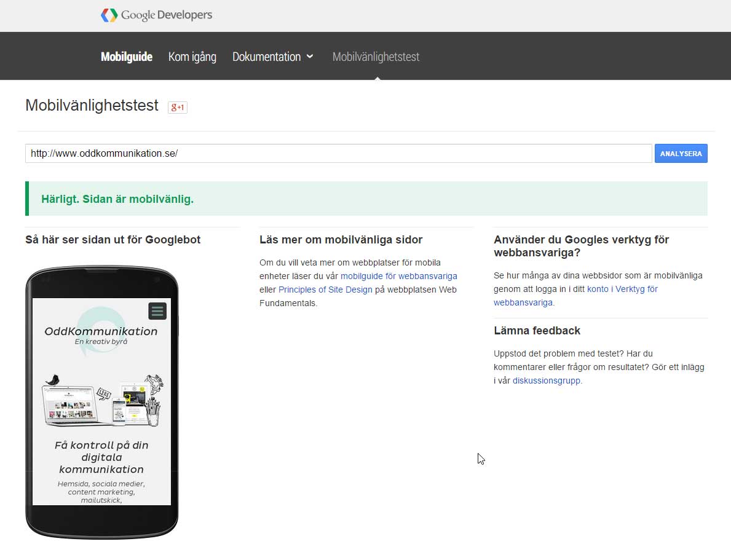Viewport: 731px width, 560px height.
Task: Click the ANALYSERA button
Action: coord(681,154)
